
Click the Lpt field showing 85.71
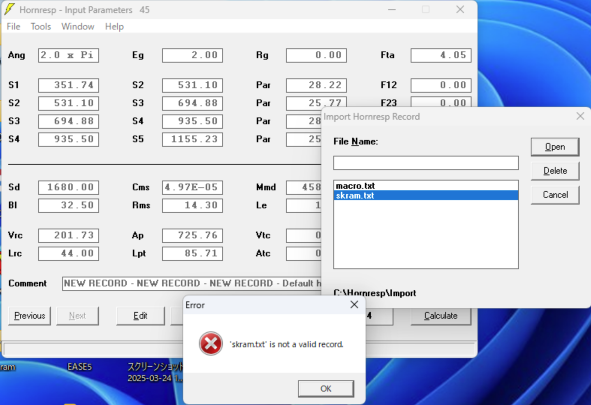click(x=192, y=254)
